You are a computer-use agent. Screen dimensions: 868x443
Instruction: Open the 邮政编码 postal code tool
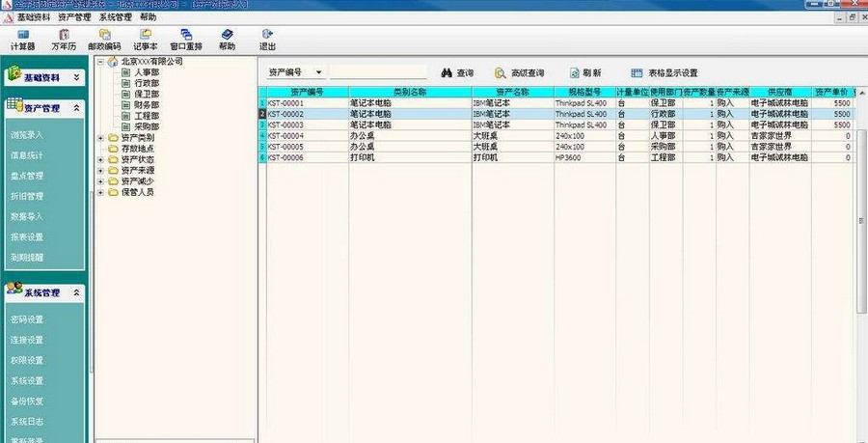[104, 40]
